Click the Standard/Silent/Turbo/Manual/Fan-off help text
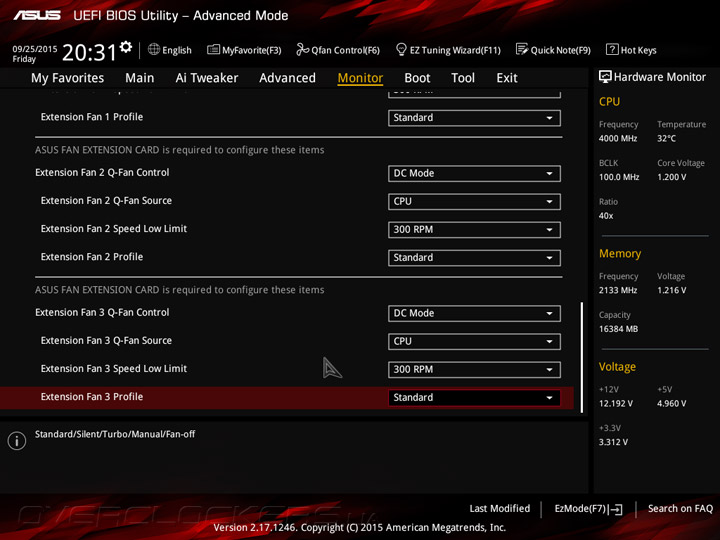 (x=115, y=434)
